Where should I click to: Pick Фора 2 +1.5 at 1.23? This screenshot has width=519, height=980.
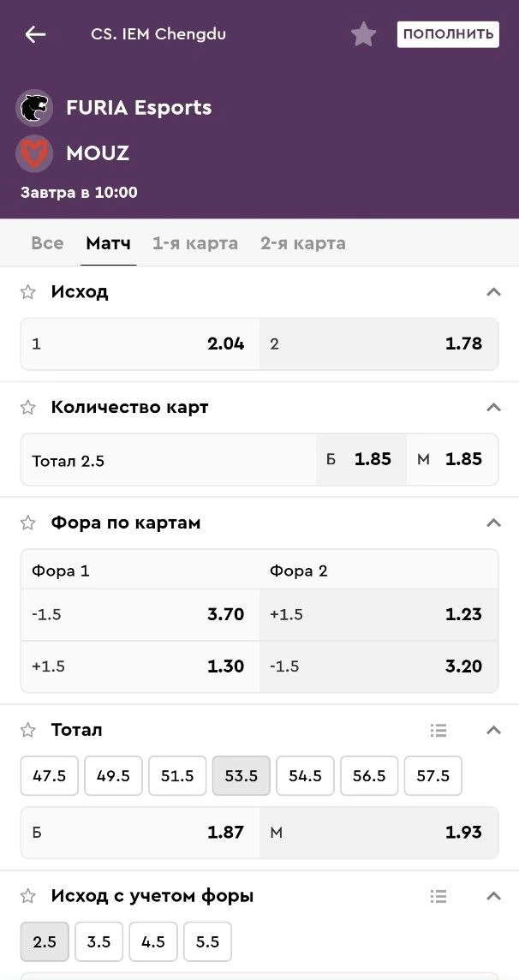coord(379,614)
